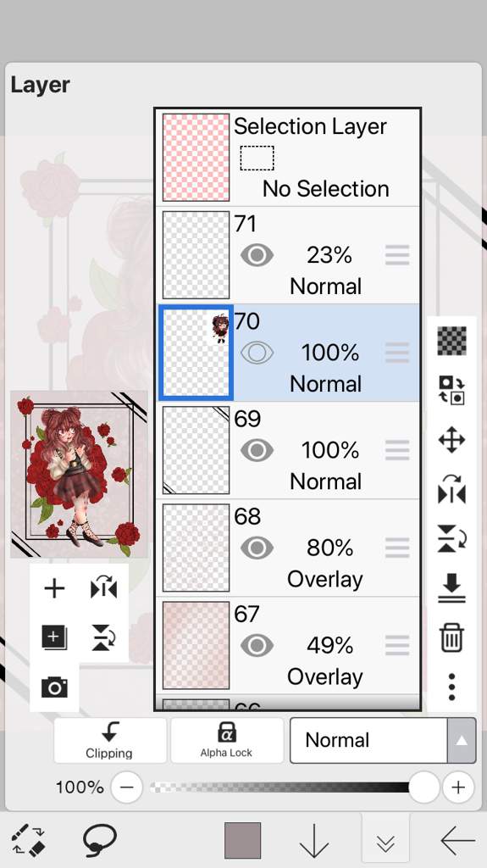
Task: Click the double chevron collapse panel button
Action: pyautogui.click(x=385, y=842)
